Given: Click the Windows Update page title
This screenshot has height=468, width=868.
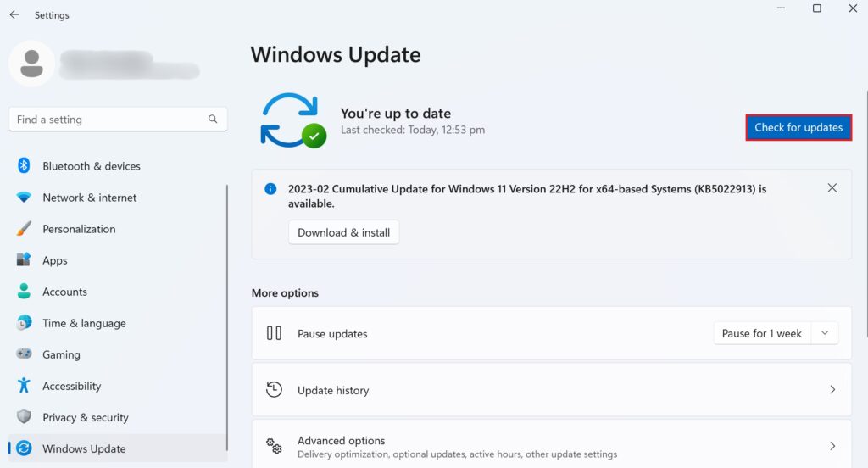Looking at the screenshot, I should tap(336, 54).
